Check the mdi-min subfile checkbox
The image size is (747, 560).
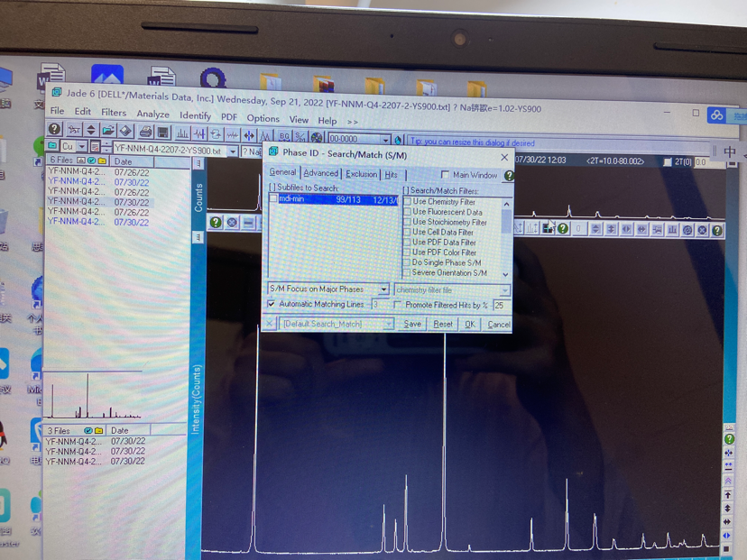tap(273, 198)
